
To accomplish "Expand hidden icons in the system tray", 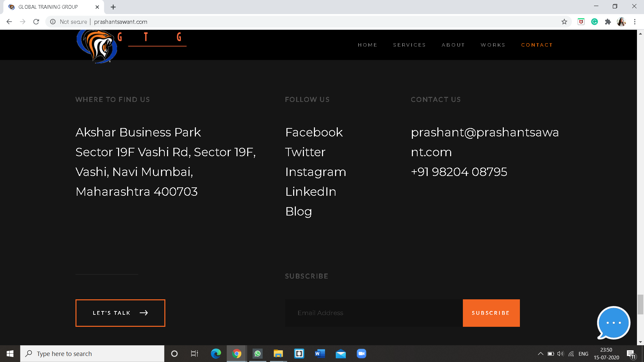I will [541, 353].
